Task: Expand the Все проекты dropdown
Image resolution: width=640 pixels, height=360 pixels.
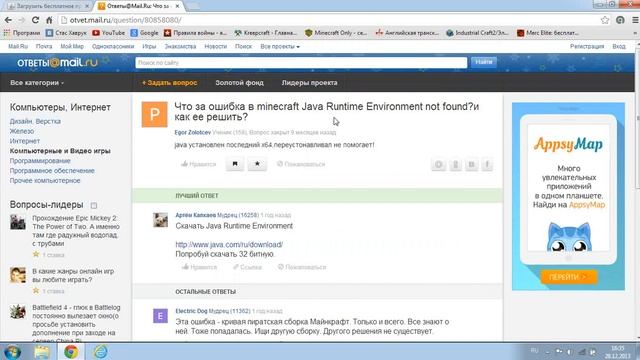Action: (280, 47)
